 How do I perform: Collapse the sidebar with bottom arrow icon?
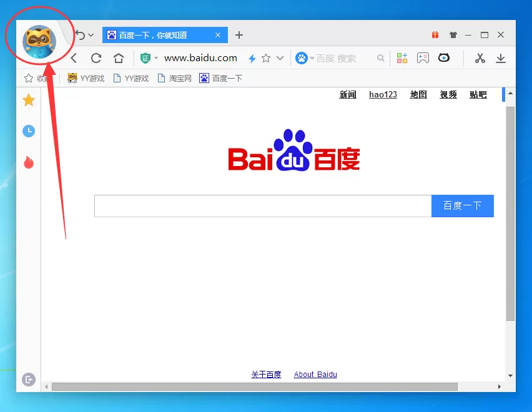[29, 379]
